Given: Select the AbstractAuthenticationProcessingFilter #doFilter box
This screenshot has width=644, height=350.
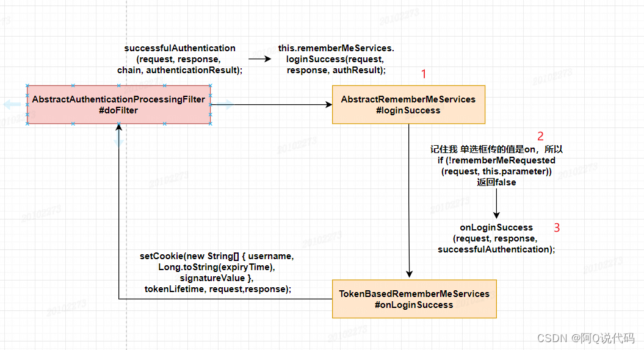Looking at the screenshot, I should point(118,105).
